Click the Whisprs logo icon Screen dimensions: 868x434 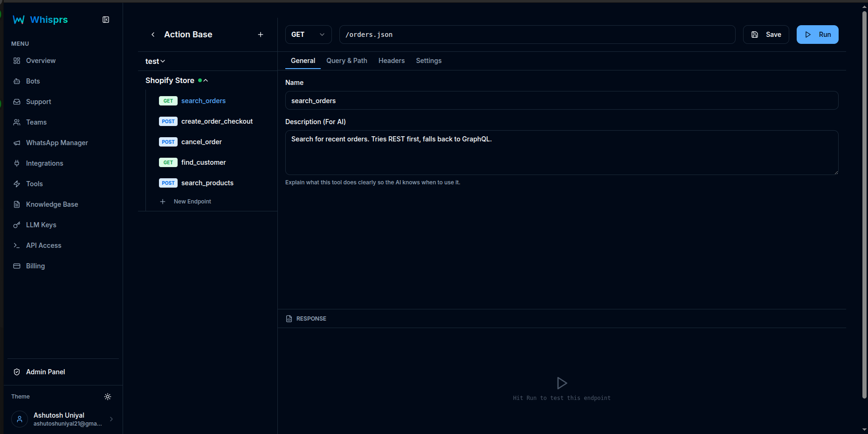coord(19,20)
